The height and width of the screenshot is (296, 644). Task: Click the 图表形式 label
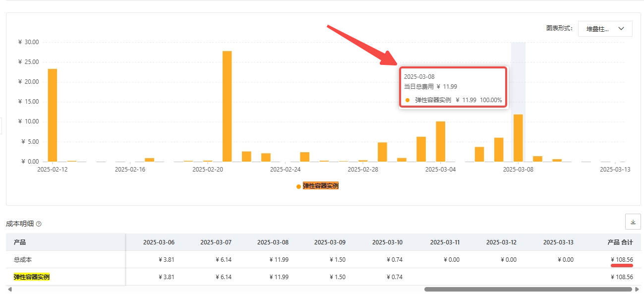click(x=559, y=28)
